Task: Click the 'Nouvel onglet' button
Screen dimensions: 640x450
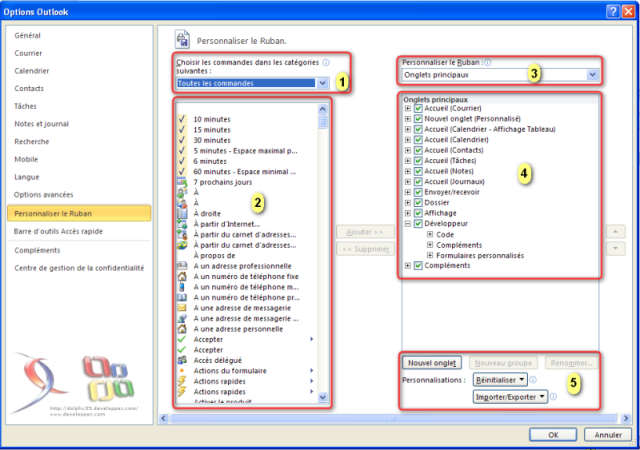Action: click(x=433, y=363)
